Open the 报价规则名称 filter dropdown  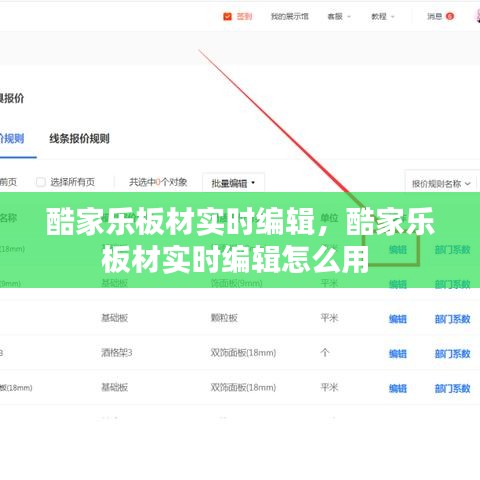(441, 184)
